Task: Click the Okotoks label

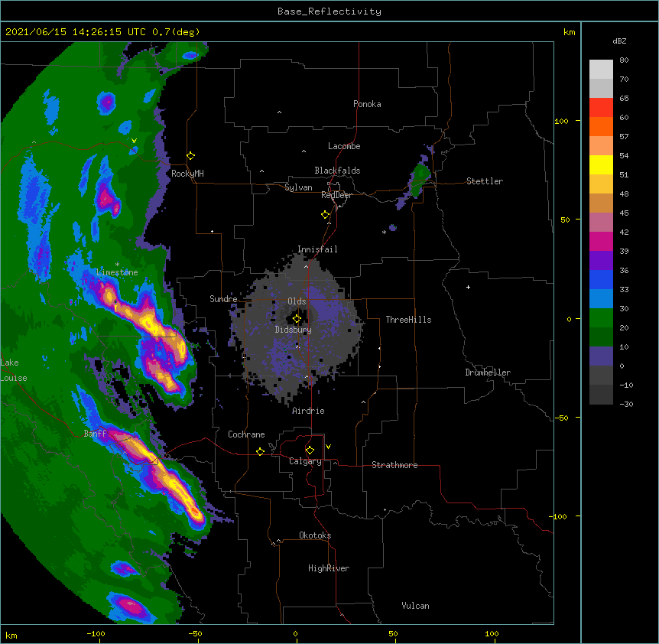Action: [315, 535]
